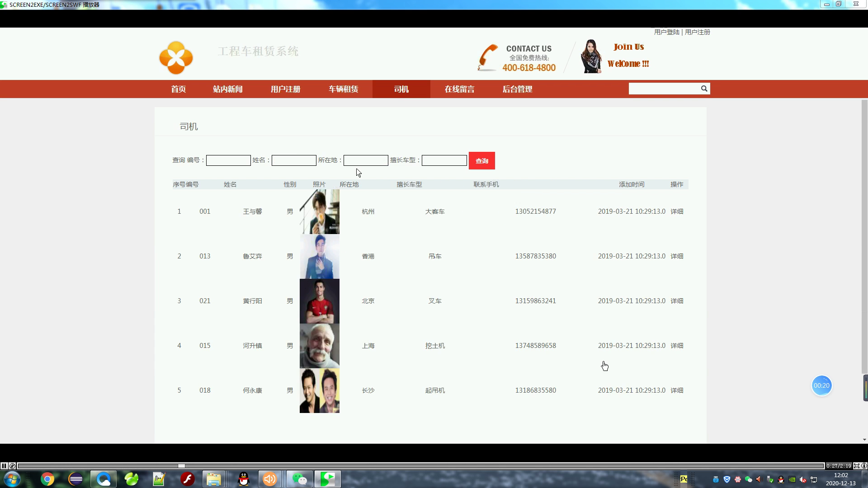Viewport: 868px width, 488px height.
Task: Open QQ penguin from the taskbar
Action: (x=244, y=479)
